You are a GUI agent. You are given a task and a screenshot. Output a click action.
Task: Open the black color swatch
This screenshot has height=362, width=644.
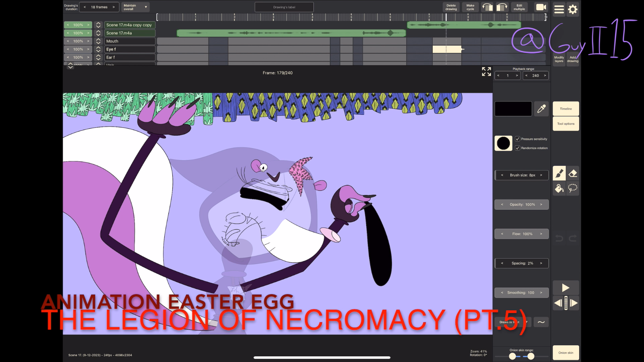coord(513,109)
